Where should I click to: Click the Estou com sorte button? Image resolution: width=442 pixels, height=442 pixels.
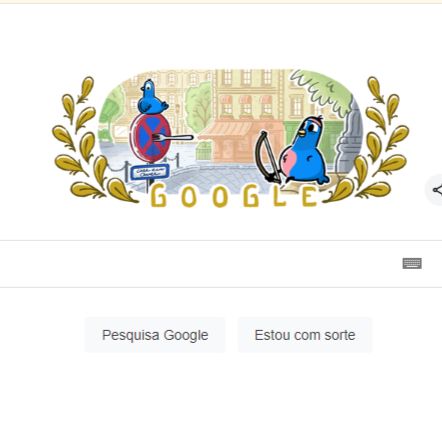pos(305,335)
